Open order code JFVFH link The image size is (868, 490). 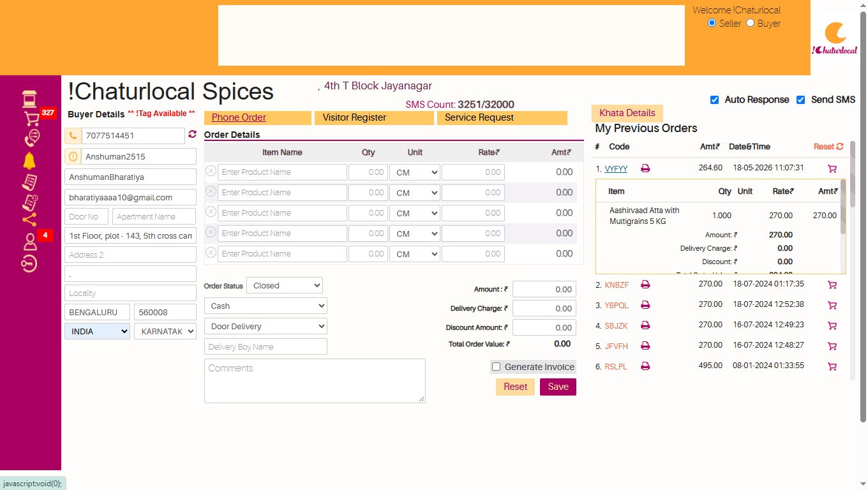(617, 346)
